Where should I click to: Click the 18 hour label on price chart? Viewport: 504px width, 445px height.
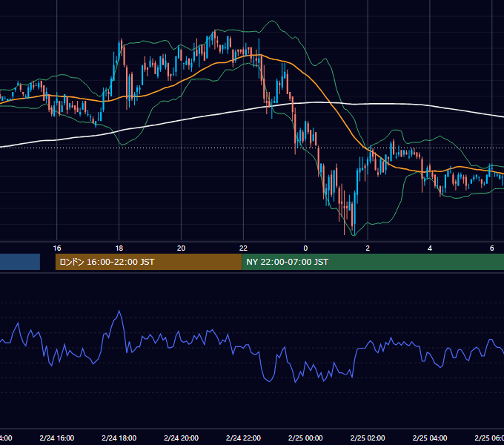tap(119, 248)
